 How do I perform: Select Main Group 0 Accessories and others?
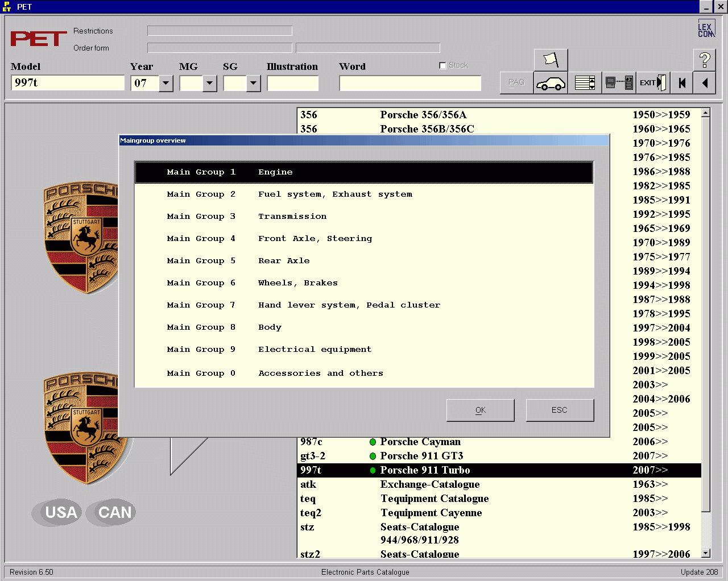(x=364, y=374)
